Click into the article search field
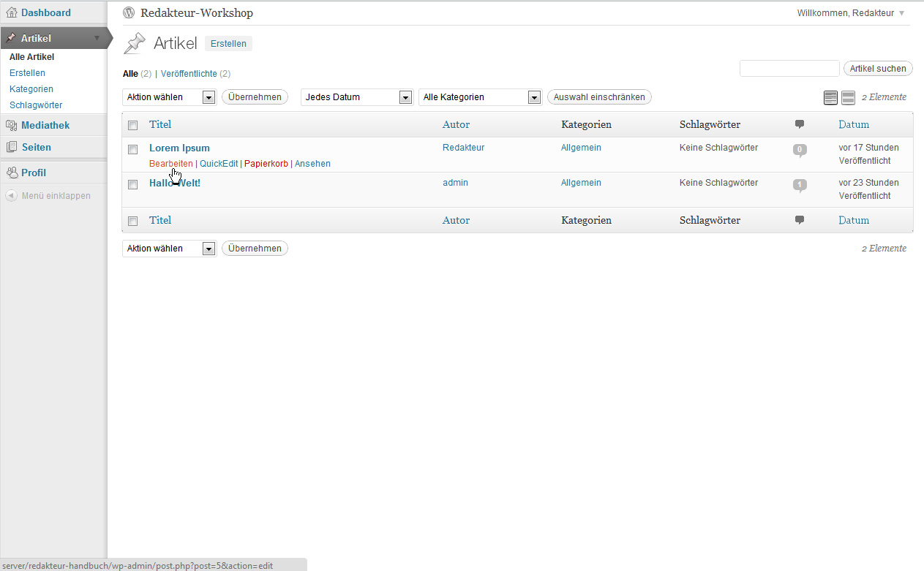Screen dimensions: 924x571 coord(789,69)
